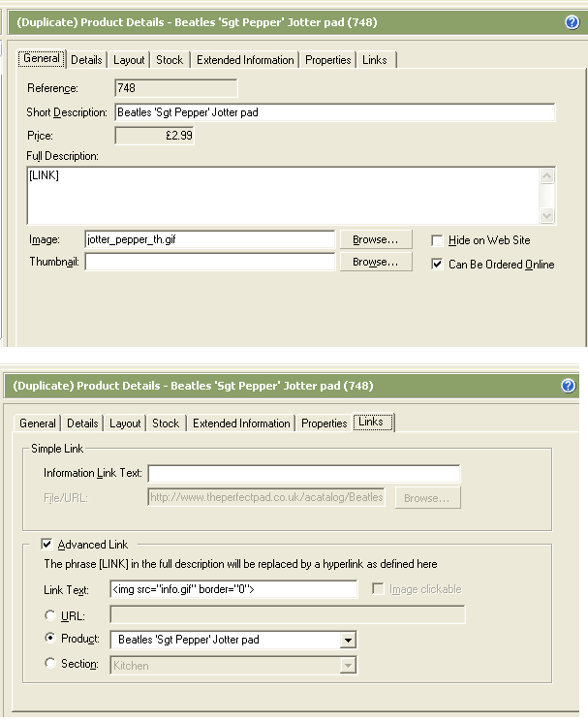Select the URL radio button
The image size is (588, 721).
pos(50,615)
